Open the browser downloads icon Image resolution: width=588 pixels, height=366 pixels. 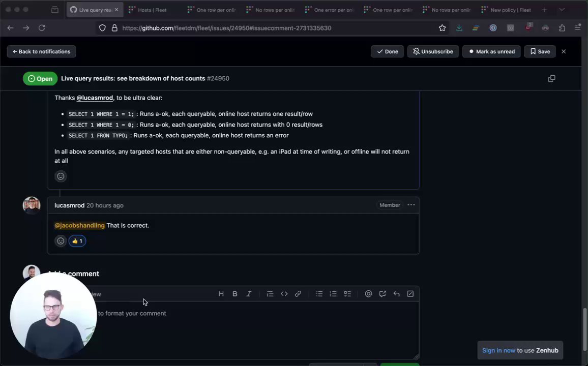459,28
